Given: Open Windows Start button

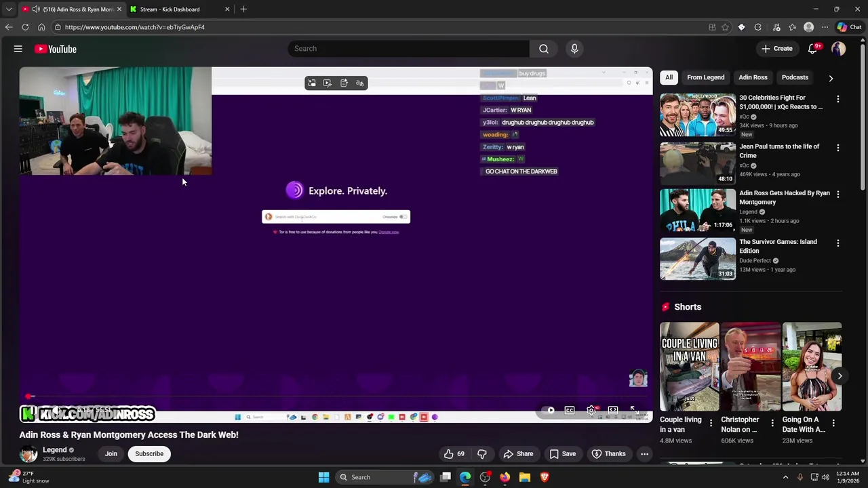Looking at the screenshot, I should point(323,477).
